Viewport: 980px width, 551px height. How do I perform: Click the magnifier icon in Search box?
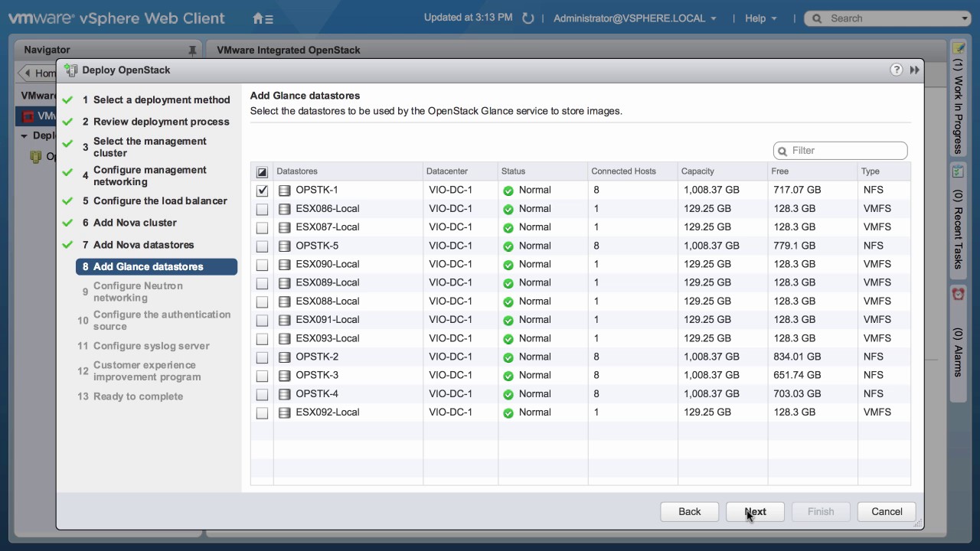(x=818, y=18)
